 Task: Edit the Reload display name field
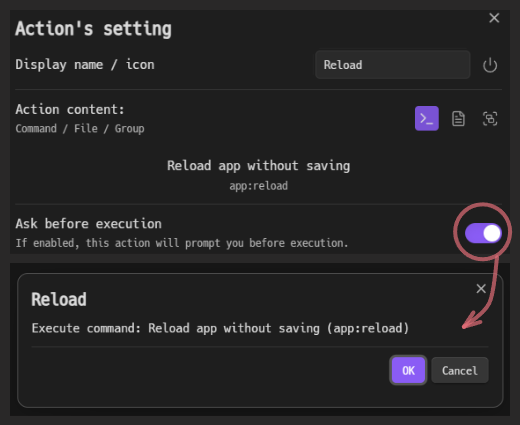tap(393, 65)
